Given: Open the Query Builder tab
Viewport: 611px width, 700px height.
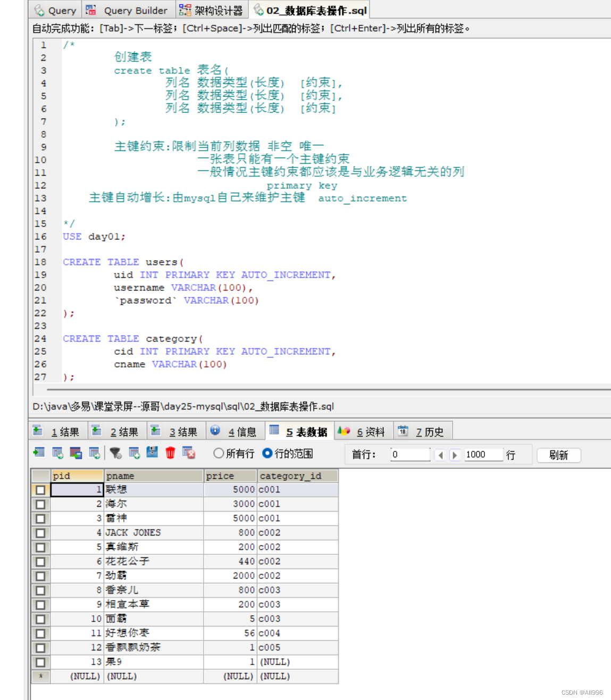Looking at the screenshot, I should (x=128, y=10).
